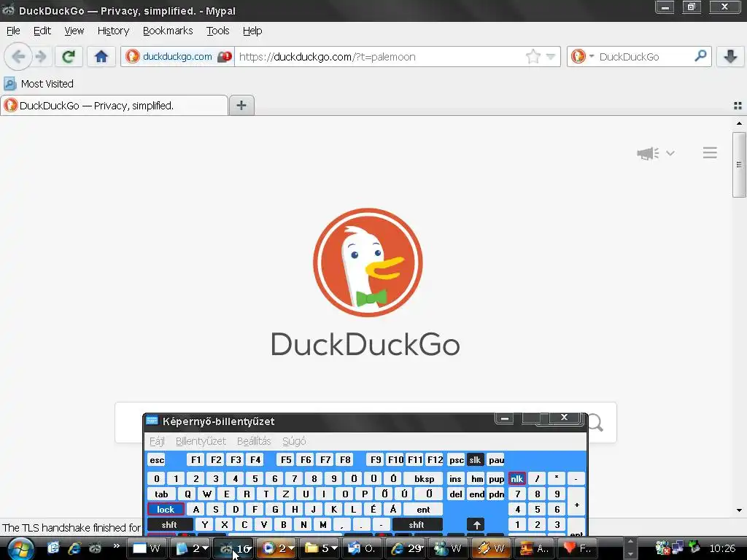Image resolution: width=747 pixels, height=560 pixels.
Task: Toggle the right shft key
Action: click(417, 525)
